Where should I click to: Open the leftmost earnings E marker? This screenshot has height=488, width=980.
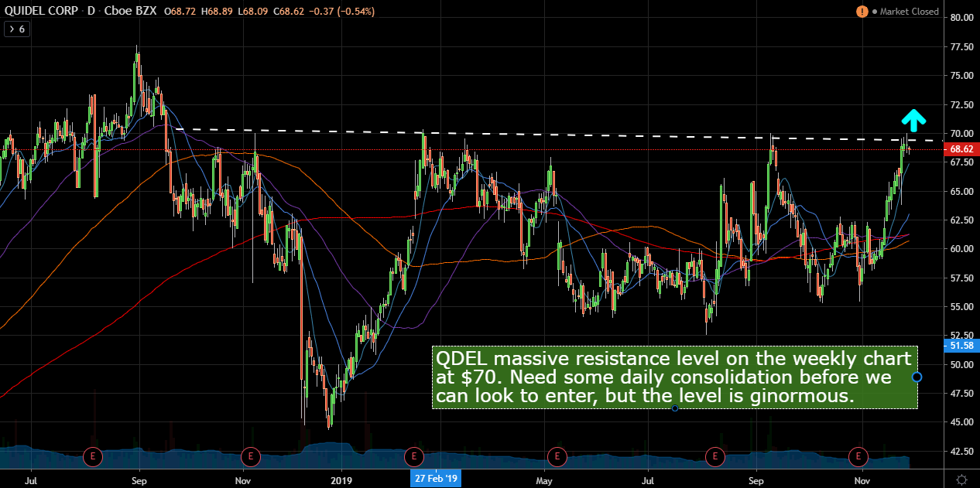93,456
